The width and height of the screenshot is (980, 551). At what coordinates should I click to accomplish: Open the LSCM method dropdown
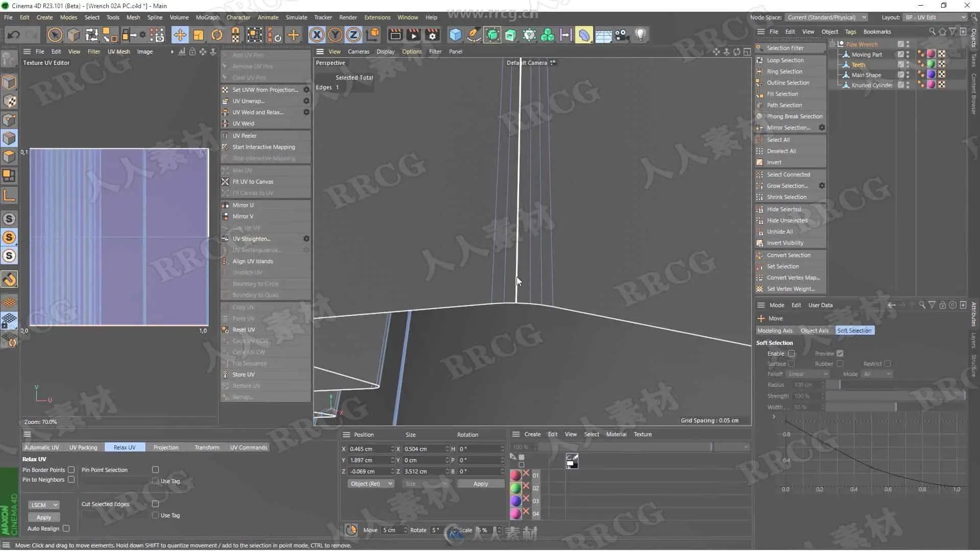[x=44, y=505]
